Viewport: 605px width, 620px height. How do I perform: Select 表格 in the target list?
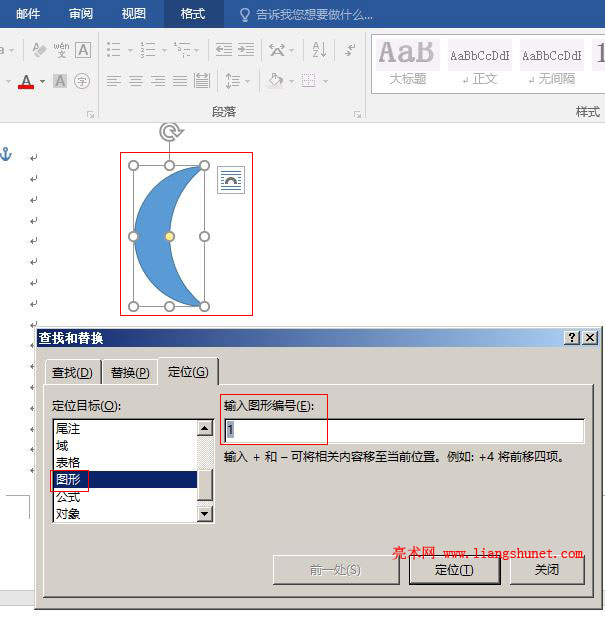125,462
